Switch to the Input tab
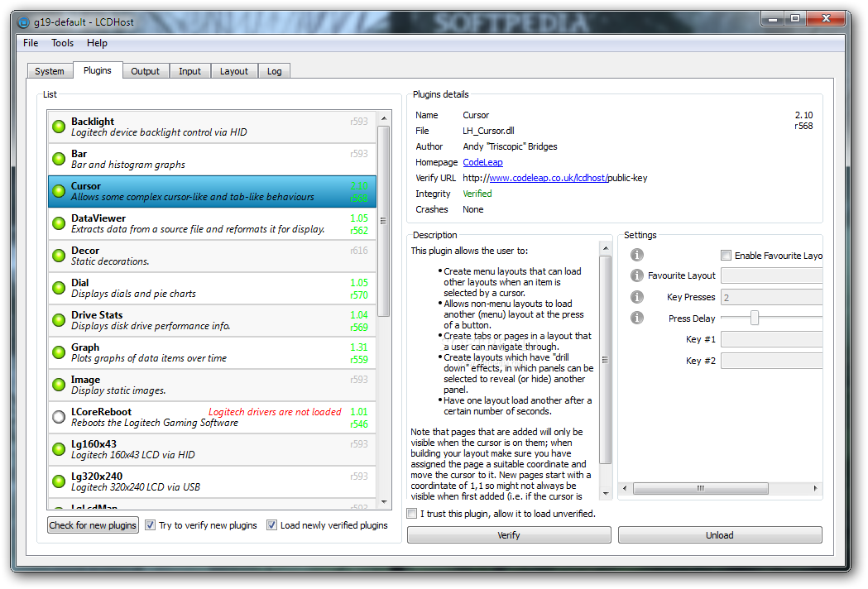This screenshot has height=589, width=868. tap(189, 71)
